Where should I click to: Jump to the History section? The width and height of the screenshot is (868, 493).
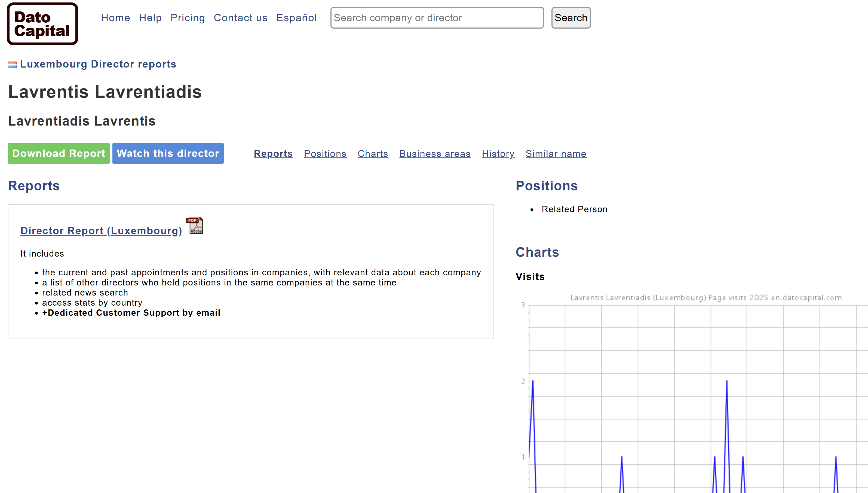click(x=498, y=154)
